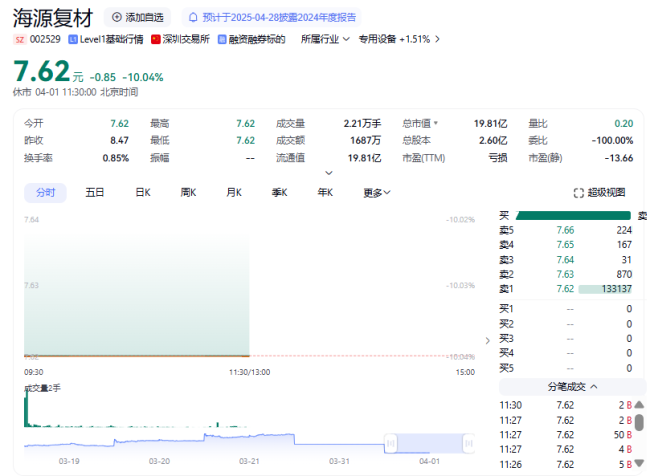Click 市盈(静) value -13.66
Viewport: 650px width, 476px height.
pos(619,158)
